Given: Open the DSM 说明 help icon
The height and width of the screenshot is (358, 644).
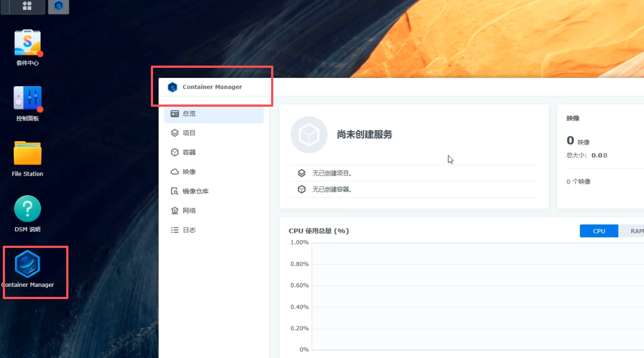Looking at the screenshot, I should [x=27, y=209].
